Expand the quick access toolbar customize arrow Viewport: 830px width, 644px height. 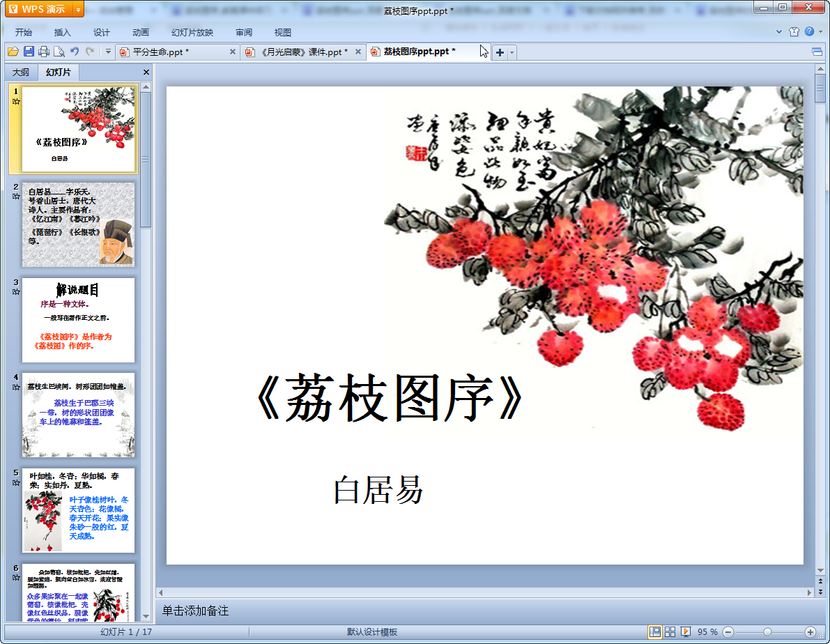coord(108,52)
